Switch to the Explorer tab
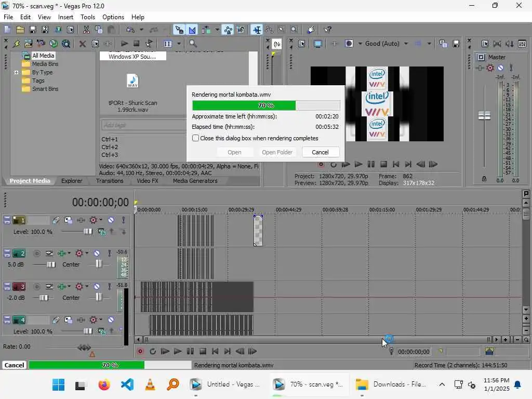This screenshot has width=532, height=399. point(72,181)
